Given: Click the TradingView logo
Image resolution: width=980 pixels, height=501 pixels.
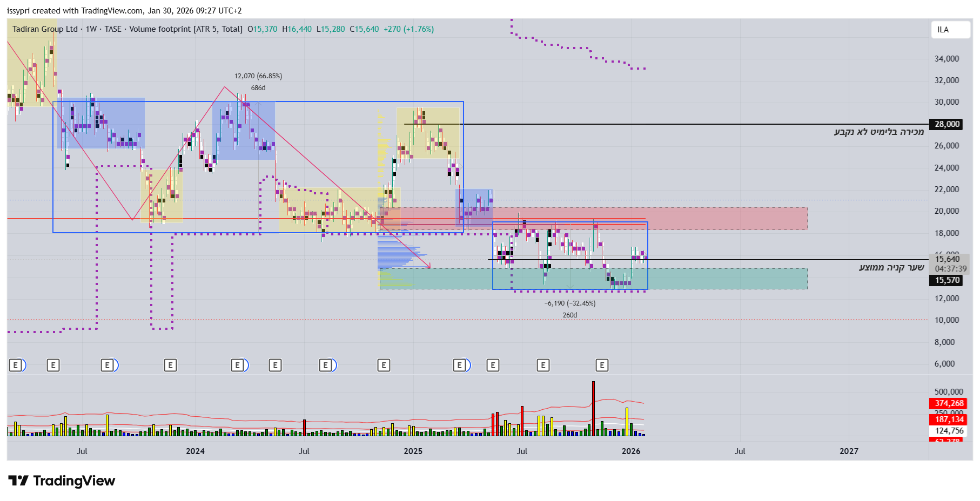Looking at the screenshot, I should coord(62,480).
